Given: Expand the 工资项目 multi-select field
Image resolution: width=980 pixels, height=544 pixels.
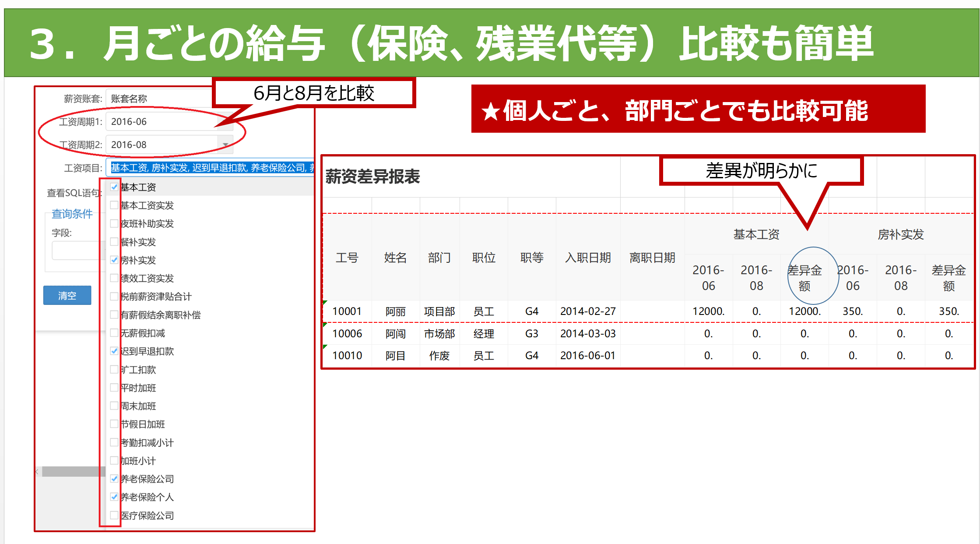Looking at the screenshot, I should [x=210, y=168].
